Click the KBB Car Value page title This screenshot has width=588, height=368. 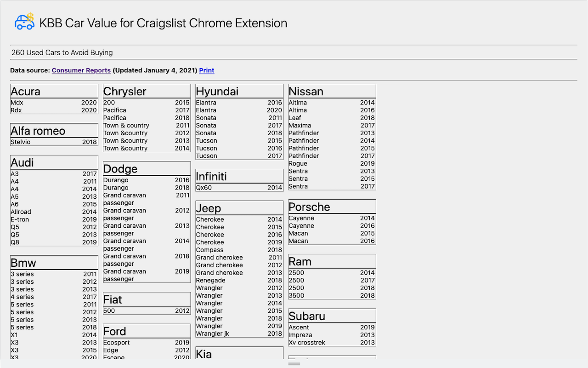pos(164,23)
